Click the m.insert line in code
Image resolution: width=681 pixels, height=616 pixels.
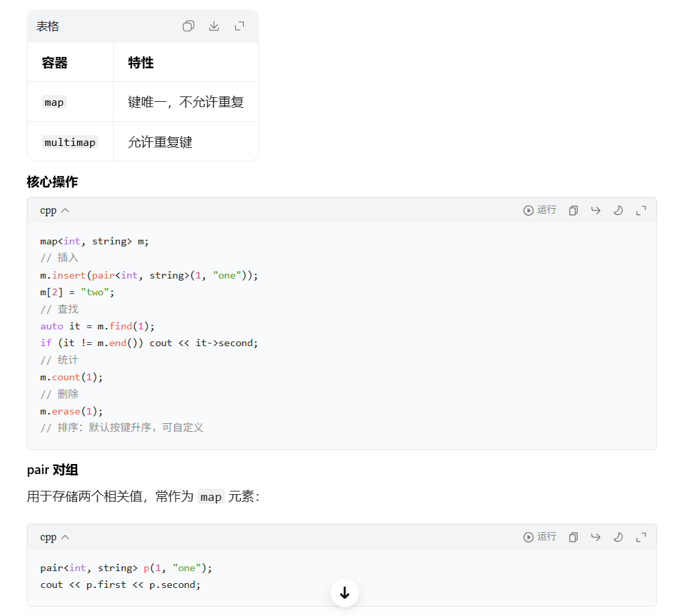[x=149, y=275]
